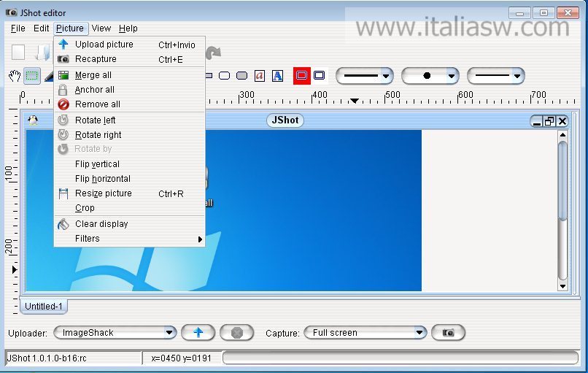Image resolution: width=588 pixels, height=373 pixels.
Task: Choose Upload picture from the menu
Action: click(130, 45)
